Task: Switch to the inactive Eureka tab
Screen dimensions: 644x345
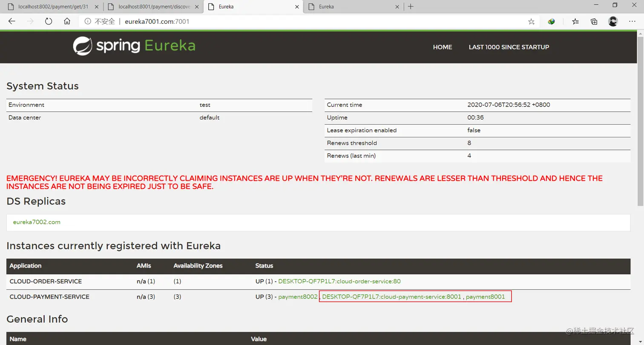Action: pos(354,7)
